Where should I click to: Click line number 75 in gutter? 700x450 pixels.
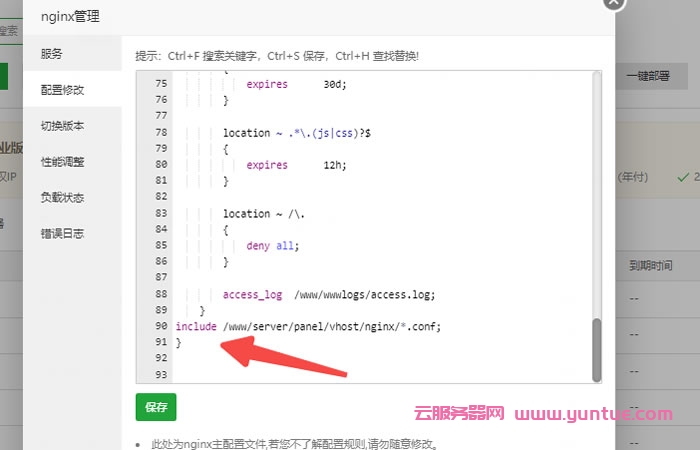tap(160, 84)
